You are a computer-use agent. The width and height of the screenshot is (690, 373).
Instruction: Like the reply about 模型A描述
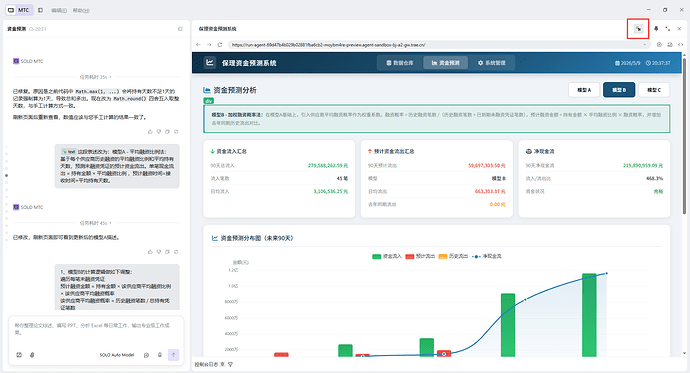click(150, 252)
